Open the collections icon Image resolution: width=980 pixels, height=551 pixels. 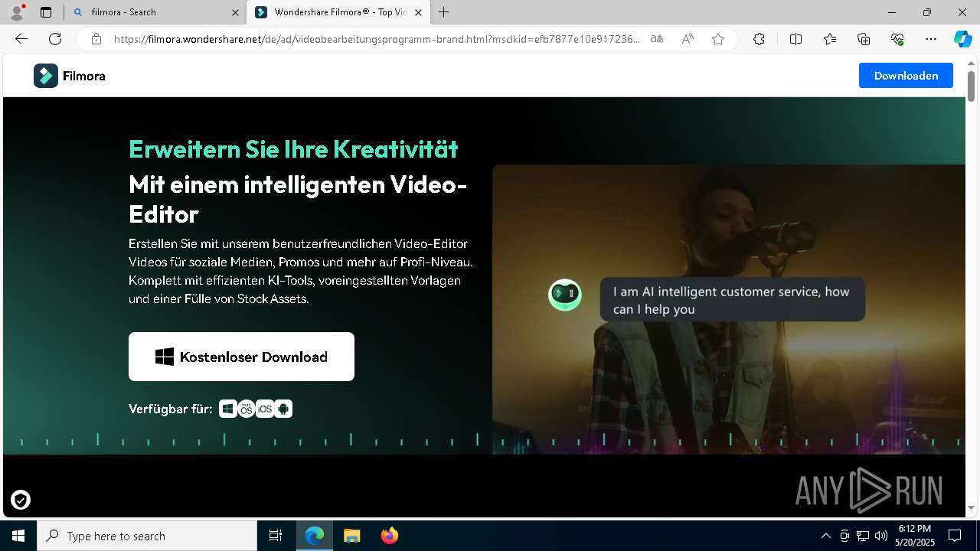coord(864,39)
